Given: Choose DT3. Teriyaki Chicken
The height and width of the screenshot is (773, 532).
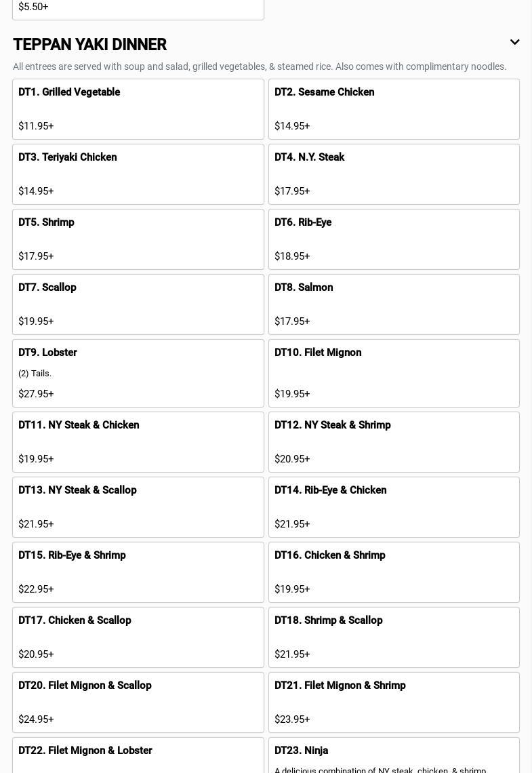Looking at the screenshot, I should point(138,174).
